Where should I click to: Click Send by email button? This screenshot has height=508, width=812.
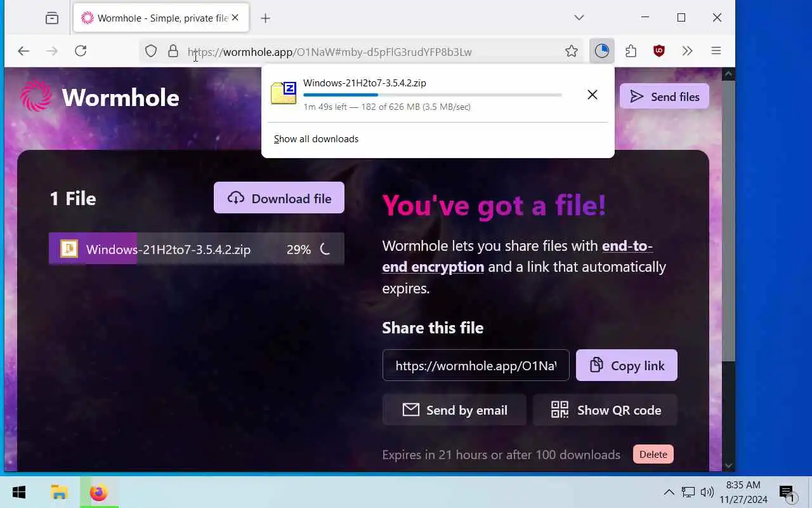[x=454, y=410]
